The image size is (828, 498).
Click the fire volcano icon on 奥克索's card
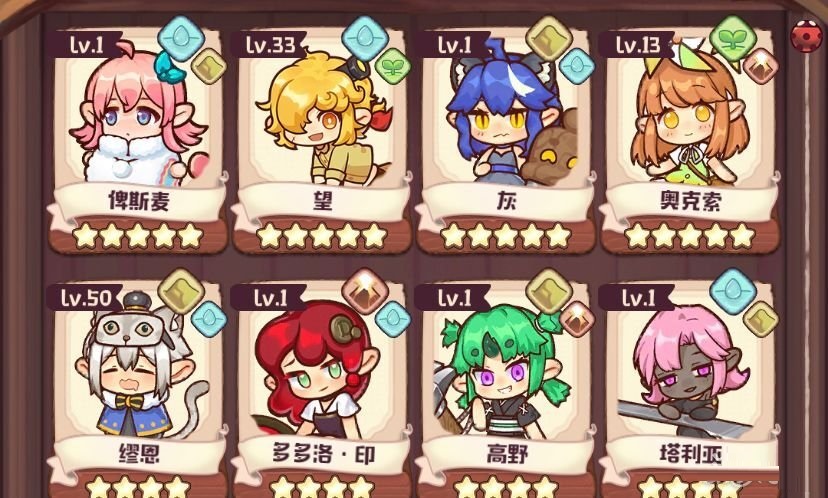(x=760, y=66)
